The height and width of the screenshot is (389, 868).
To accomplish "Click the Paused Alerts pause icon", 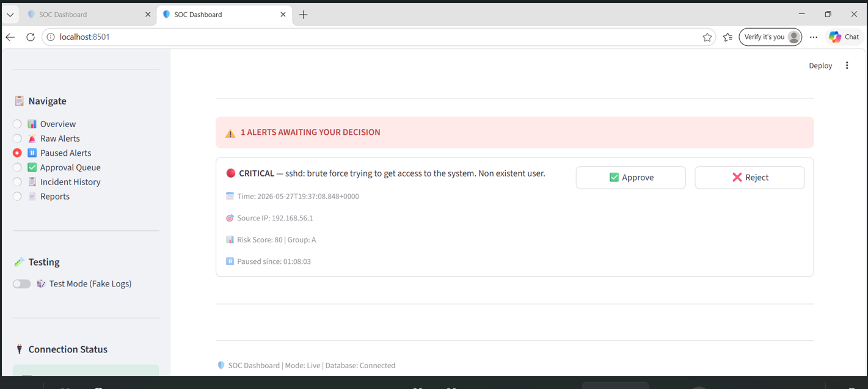I will [32, 153].
